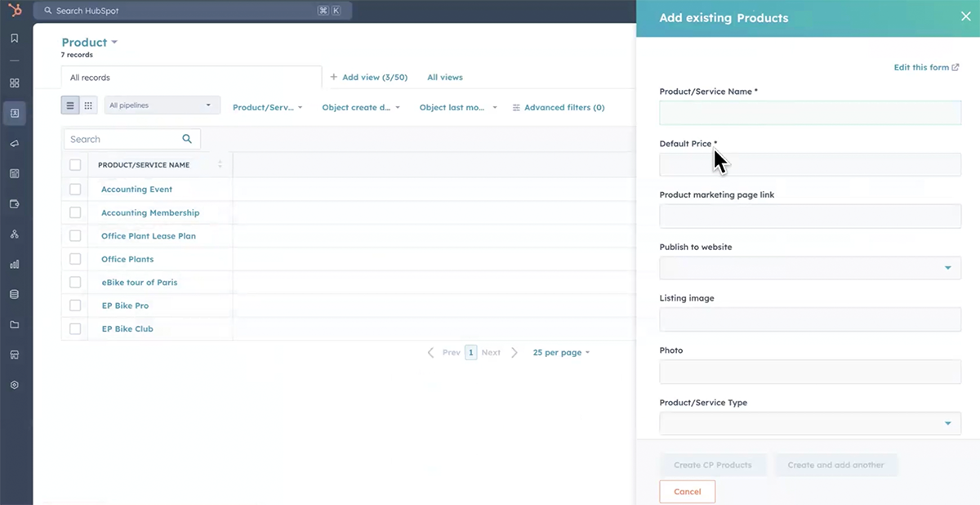Check the Accounting Event row checkbox

[x=75, y=190]
